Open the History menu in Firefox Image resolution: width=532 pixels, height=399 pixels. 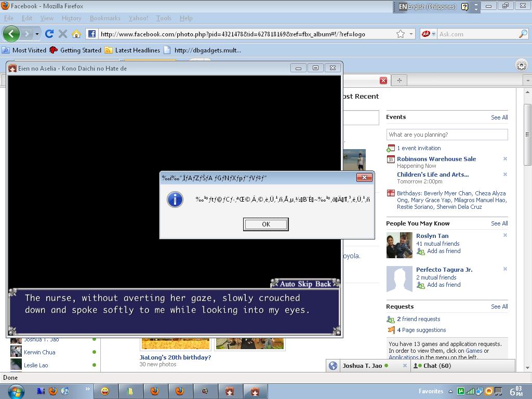[x=72, y=18]
